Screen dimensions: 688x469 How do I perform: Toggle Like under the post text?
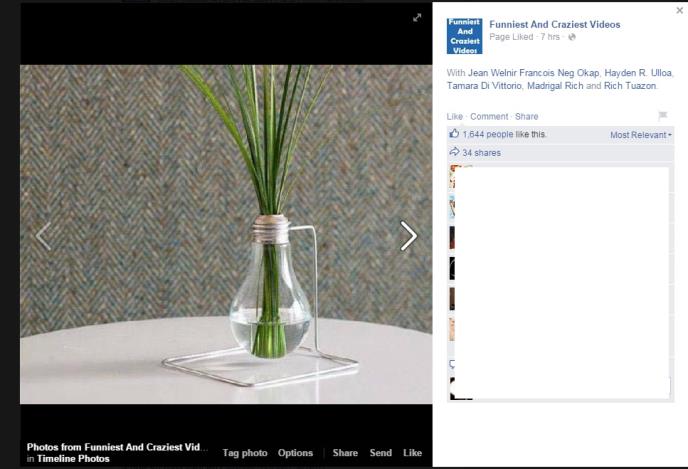[455, 116]
